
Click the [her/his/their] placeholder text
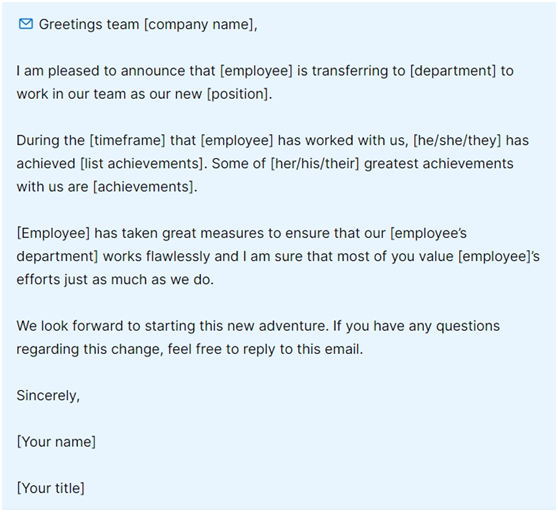click(x=315, y=164)
